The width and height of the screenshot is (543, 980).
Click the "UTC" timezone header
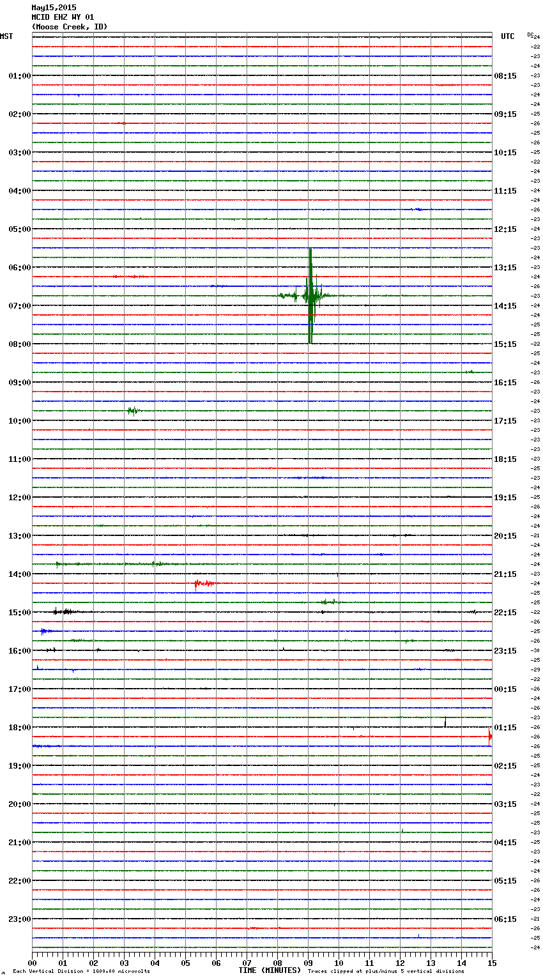(507, 36)
